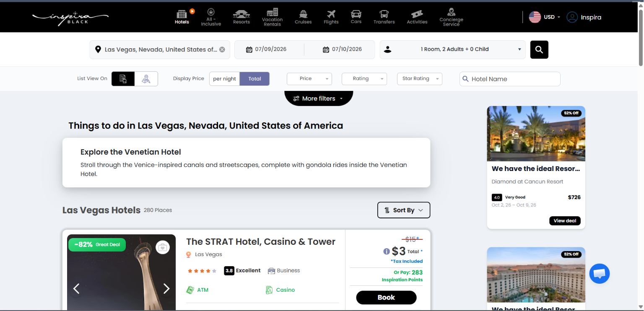Screen dimensions: 644x311
Task: Click the Casino amenity icon
Action: tap(269, 290)
